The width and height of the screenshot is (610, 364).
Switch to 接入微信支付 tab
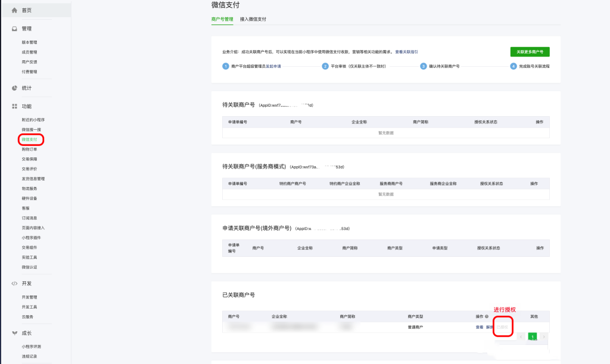coord(253,19)
